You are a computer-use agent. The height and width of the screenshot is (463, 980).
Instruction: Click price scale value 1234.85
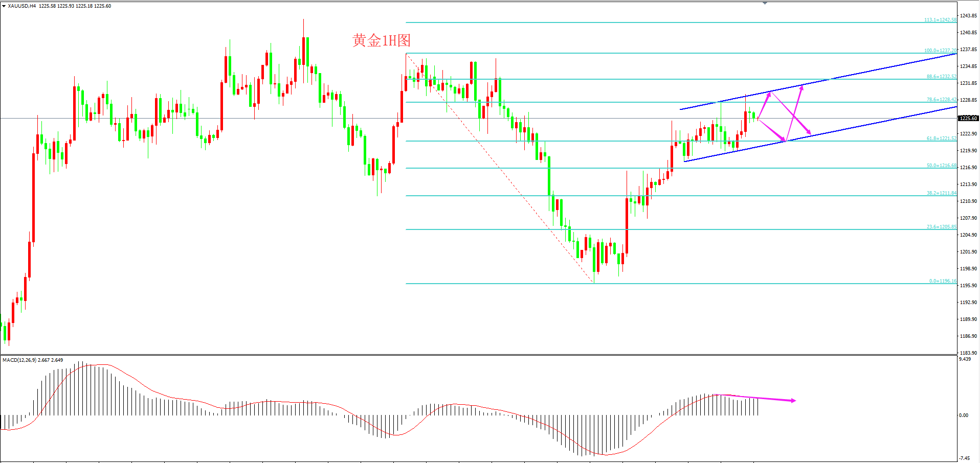pos(968,66)
